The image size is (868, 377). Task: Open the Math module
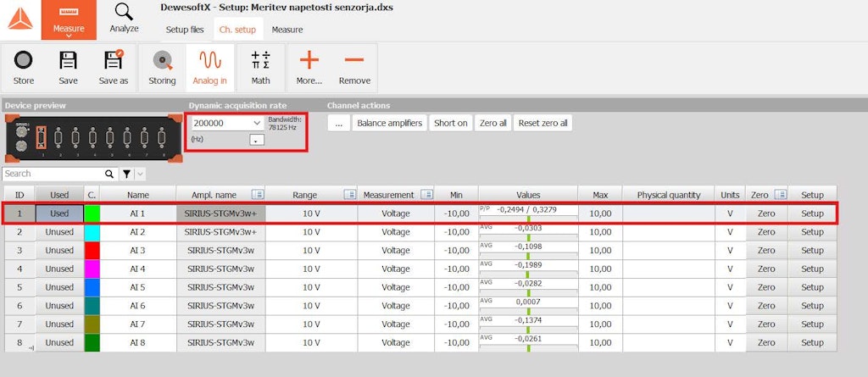coord(261,68)
